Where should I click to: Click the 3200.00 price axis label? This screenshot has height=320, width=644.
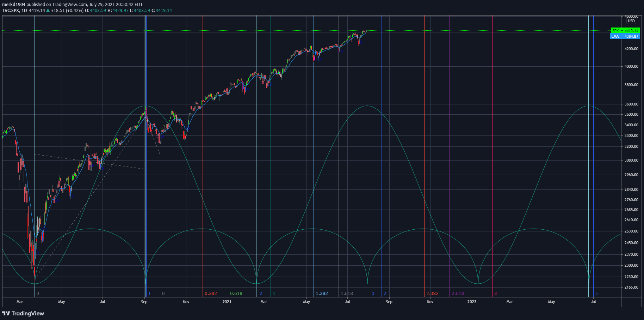click(x=631, y=146)
